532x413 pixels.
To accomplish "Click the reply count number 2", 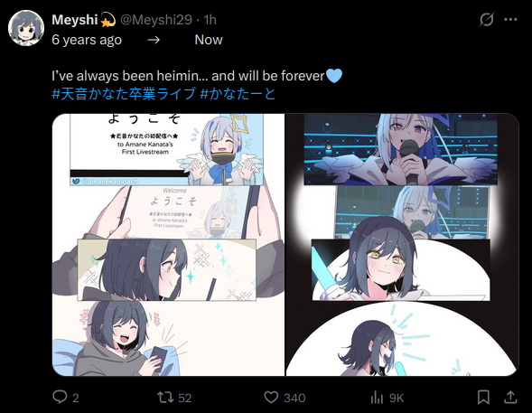I will 76,398.
